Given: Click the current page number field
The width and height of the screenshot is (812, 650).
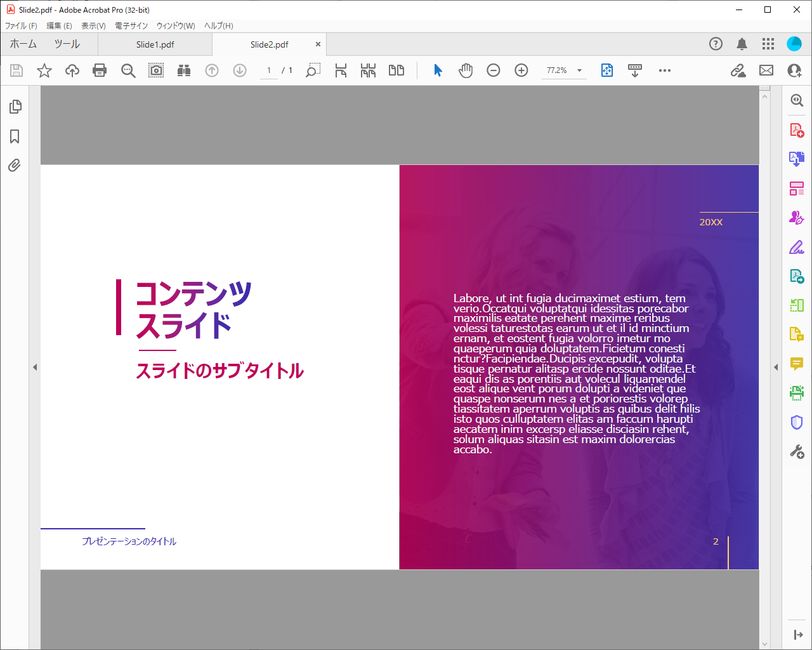Looking at the screenshot, I should pos(269,70).
